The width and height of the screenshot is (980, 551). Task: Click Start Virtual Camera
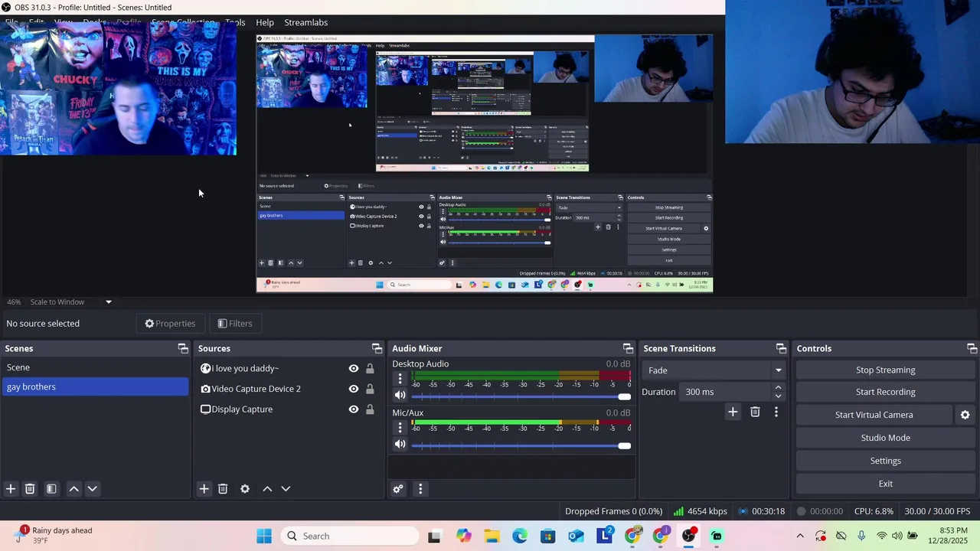click(x=874, y=415)
